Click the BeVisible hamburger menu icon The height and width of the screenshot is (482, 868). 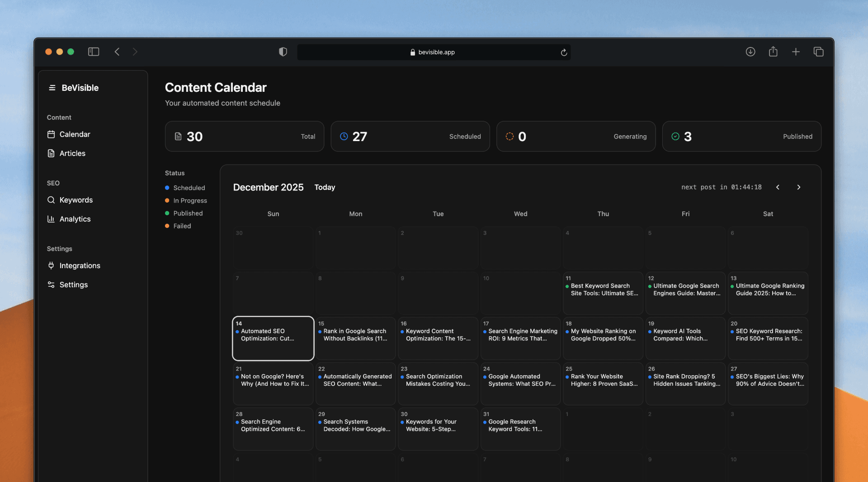[52, 88]
